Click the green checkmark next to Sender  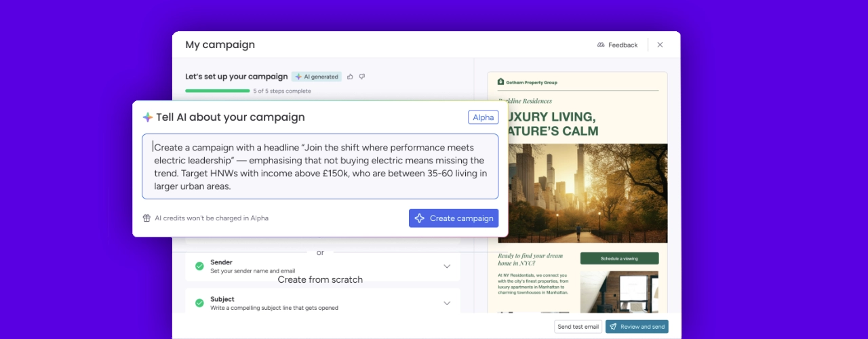(x=199, y=266)
